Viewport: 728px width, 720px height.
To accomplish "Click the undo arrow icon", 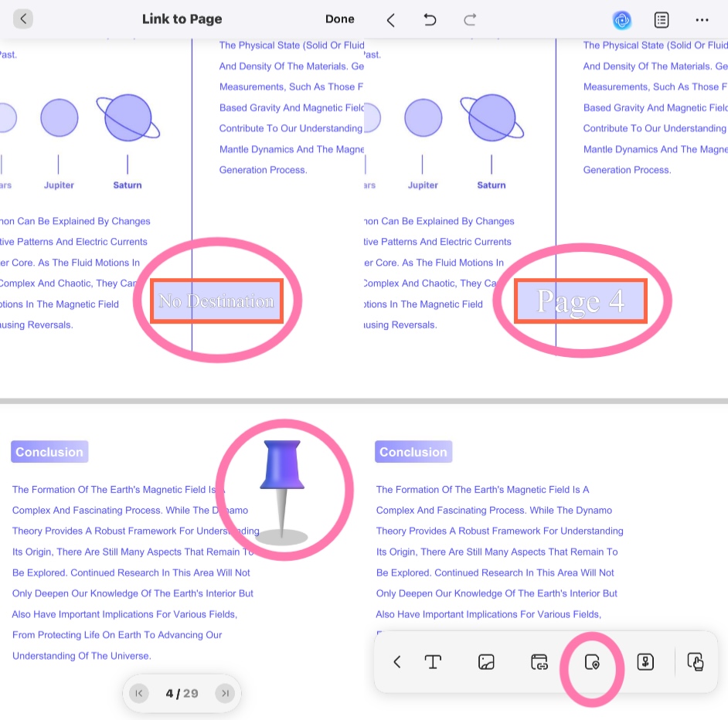I will (x=430, y=19).
